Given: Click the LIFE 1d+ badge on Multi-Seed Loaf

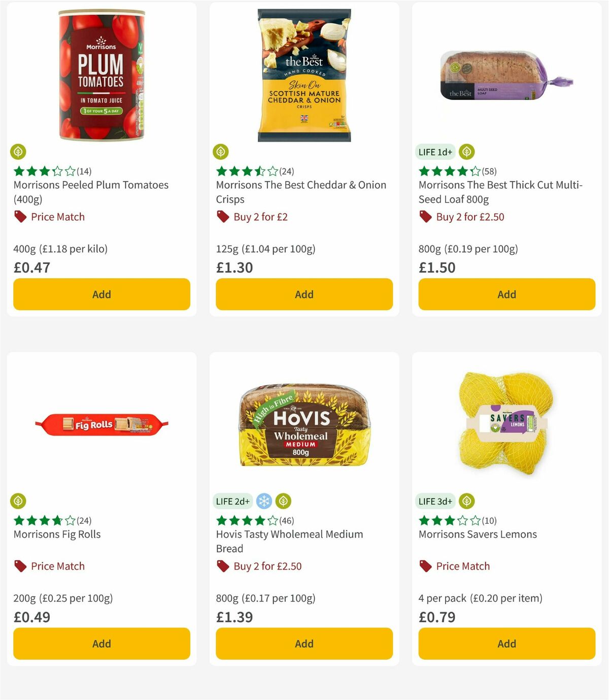Looking at the screenshot, I should [435, 152].
